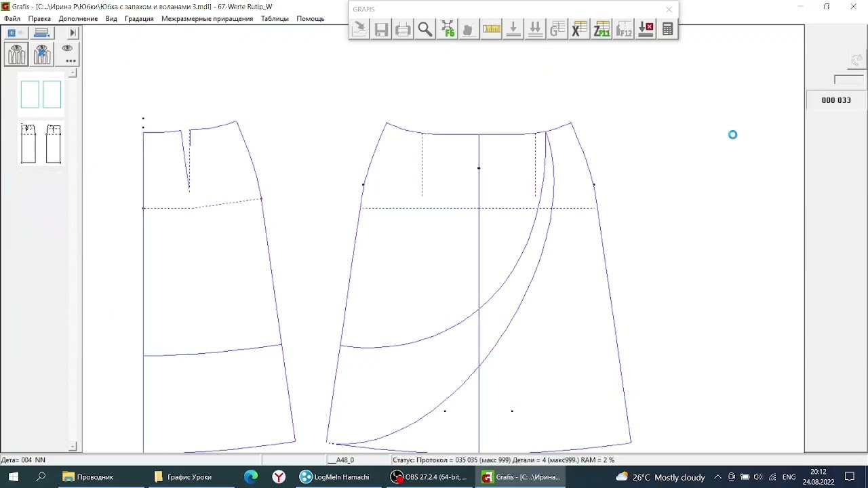Screen dimensions: 868x488
Task: Open the G table icon
Action: [557, 29]
